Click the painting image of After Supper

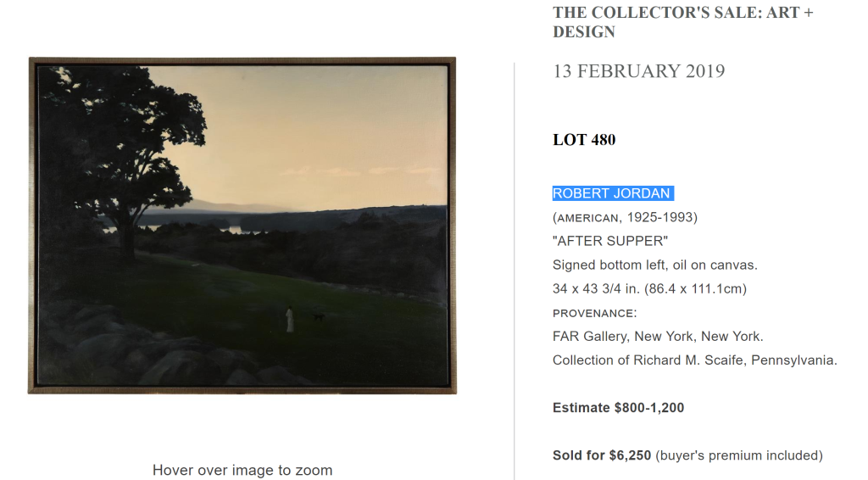242,226
